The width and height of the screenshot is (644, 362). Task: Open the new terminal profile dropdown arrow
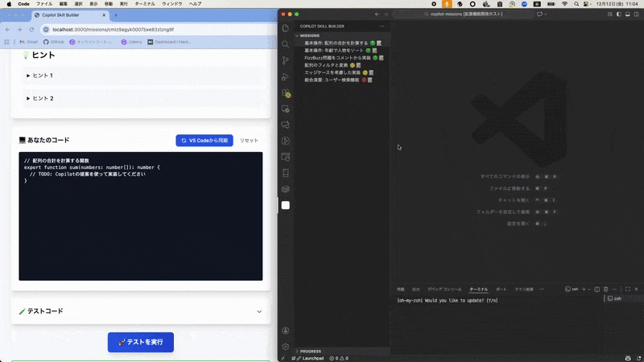click(589, 290)
